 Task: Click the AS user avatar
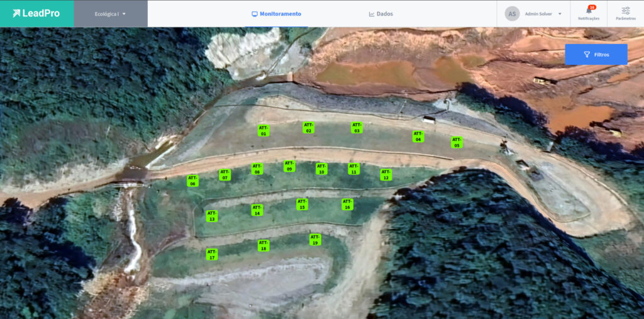pyautogui.click(x=512, y=14)
